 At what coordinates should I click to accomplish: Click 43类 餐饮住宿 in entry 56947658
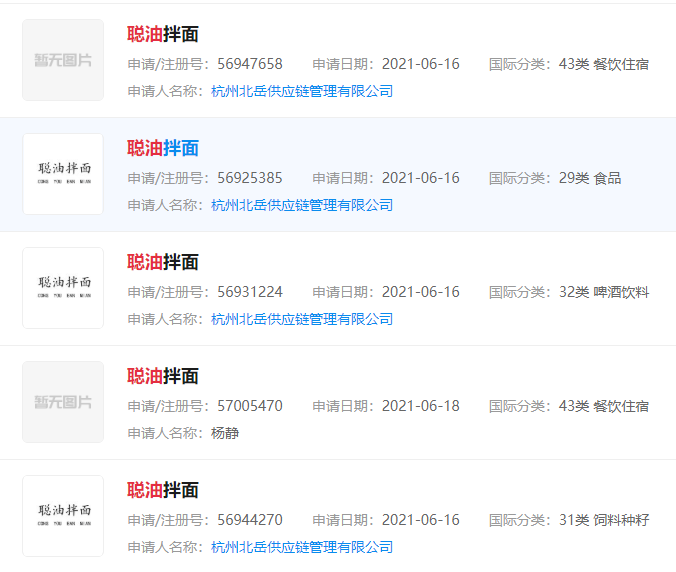[604, 64]
